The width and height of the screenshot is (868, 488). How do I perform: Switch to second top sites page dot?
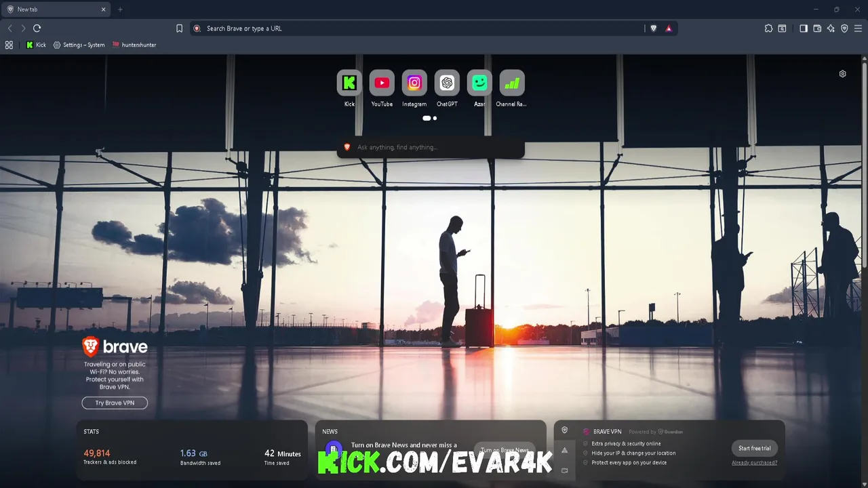coord(435,118)
